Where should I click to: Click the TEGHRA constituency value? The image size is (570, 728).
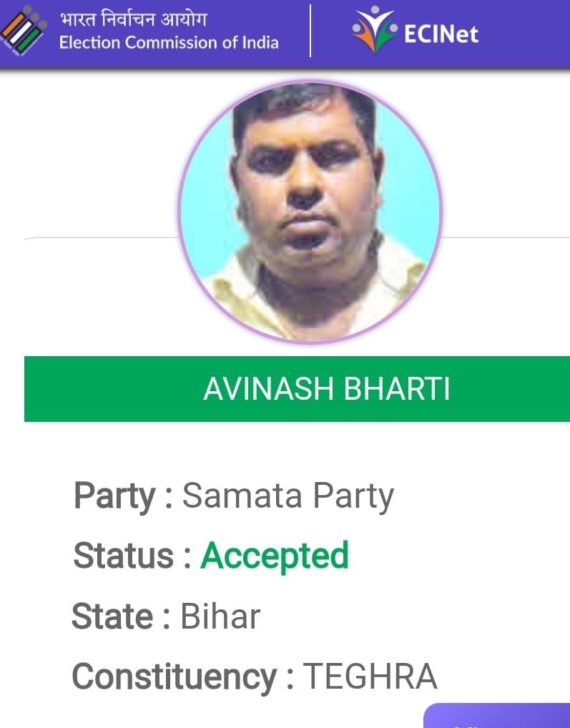370,677
